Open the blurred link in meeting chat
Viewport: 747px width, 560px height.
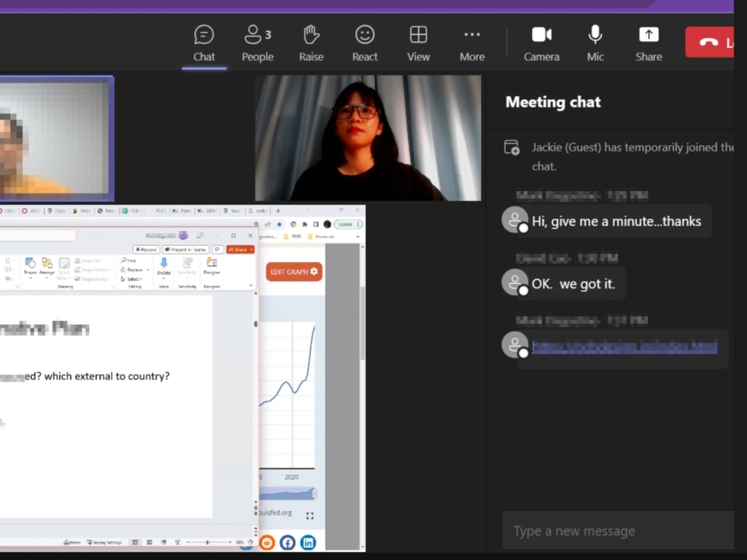tap(624, 347)
